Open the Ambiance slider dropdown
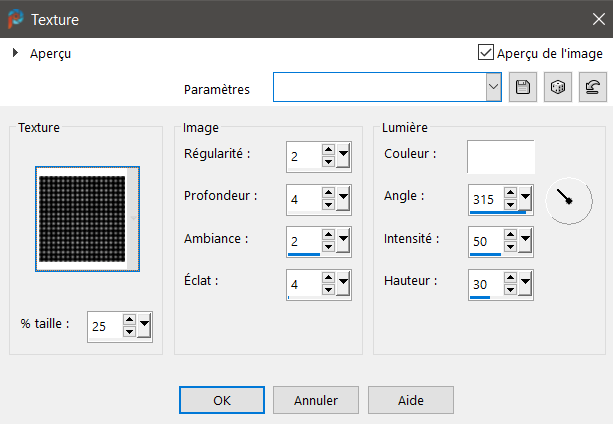Screen dimensions: 613x424 [x=344, y=241]
